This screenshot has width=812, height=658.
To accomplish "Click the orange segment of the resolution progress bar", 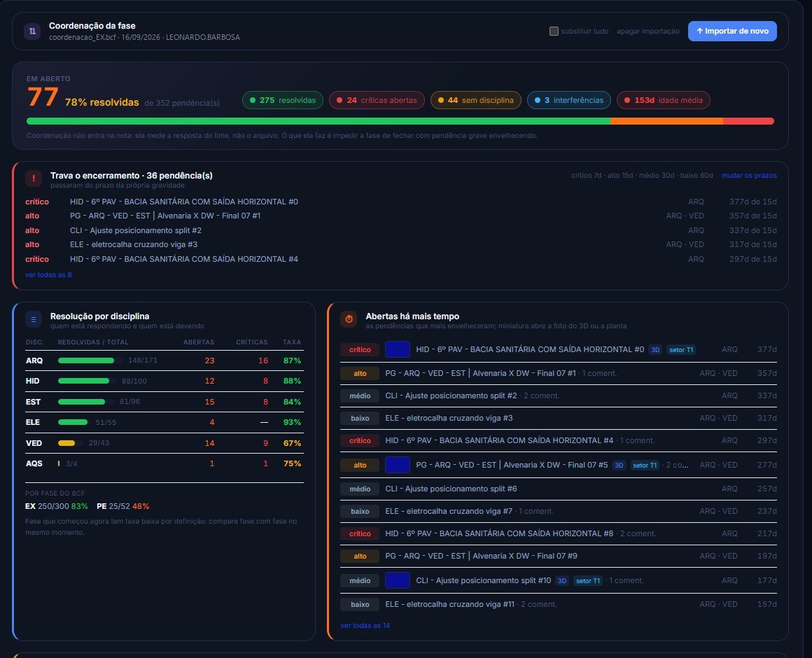I will click(667, 121).
